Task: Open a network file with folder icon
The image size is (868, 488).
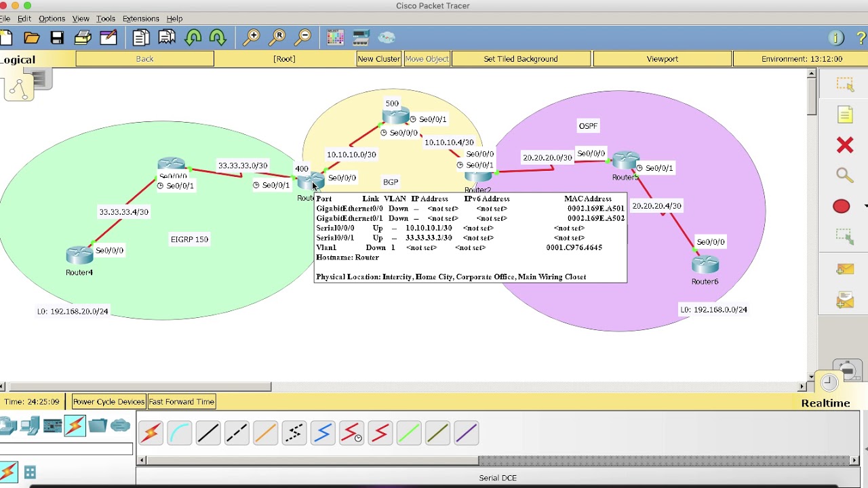Action: [x=31, y=37]
